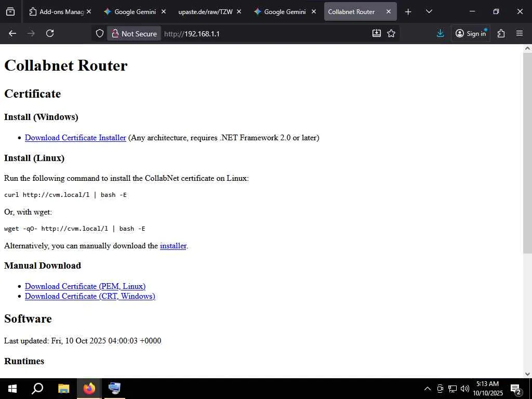Click the scrollbar down arrow

[527, 374]
